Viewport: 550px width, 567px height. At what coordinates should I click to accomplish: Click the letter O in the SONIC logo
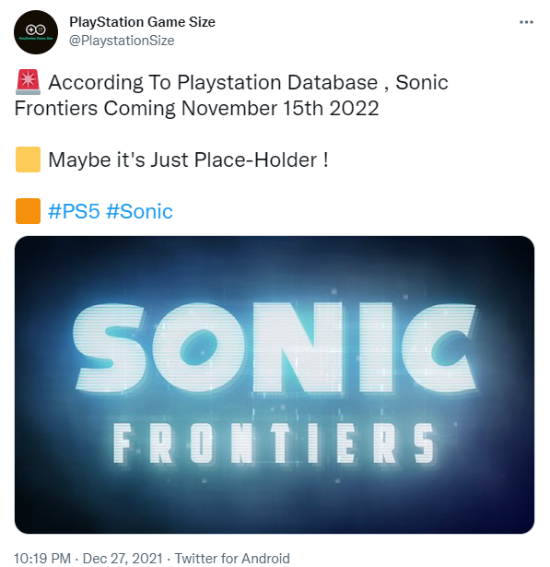(x=200, y=348)
